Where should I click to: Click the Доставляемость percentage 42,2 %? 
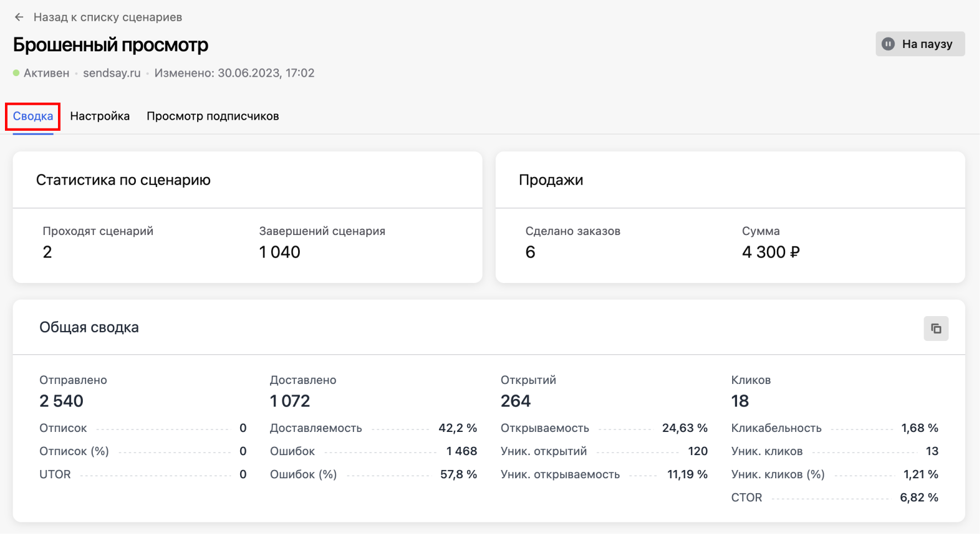pyautogui.click(x=458, y=428)
